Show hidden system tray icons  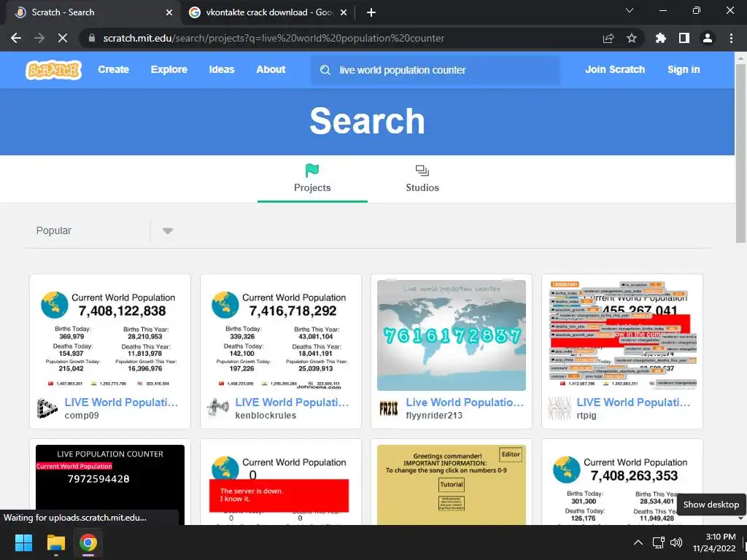pos(638,542)
